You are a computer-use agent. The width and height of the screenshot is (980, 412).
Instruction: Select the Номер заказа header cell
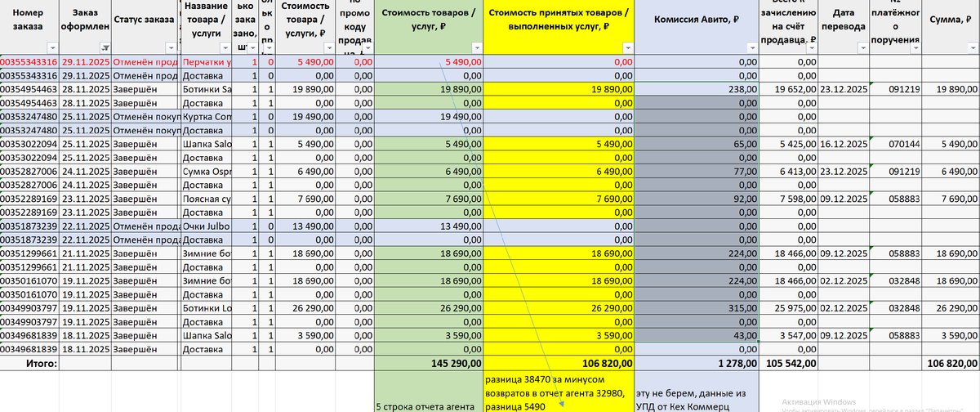[30, 27]
